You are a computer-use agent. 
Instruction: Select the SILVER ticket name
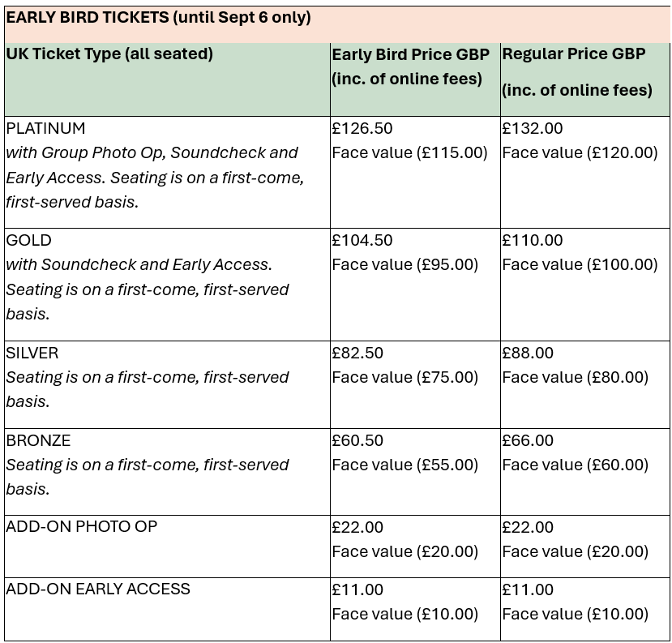32,353
